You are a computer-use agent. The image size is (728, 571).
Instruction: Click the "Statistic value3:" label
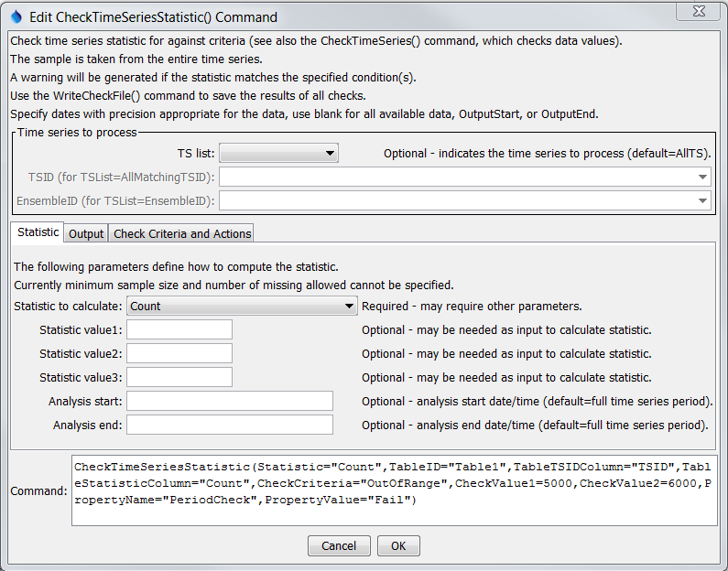(x=81, y=377)
